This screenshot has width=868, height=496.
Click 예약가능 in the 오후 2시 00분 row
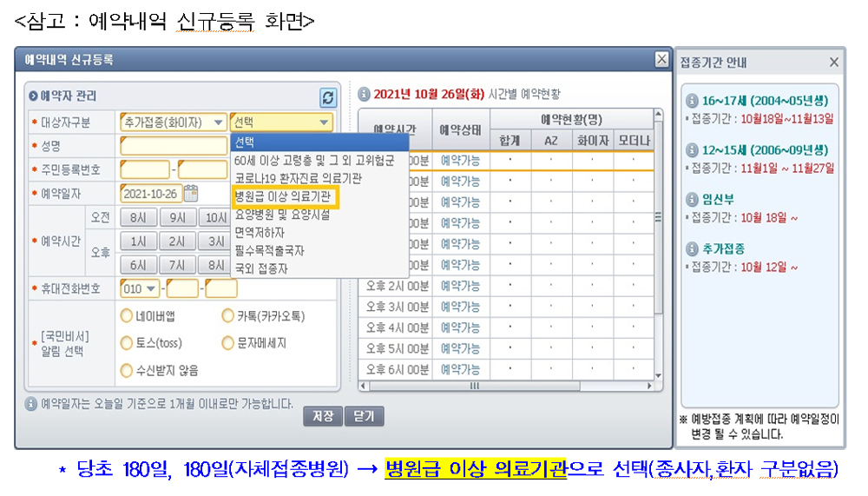point(460,286)
